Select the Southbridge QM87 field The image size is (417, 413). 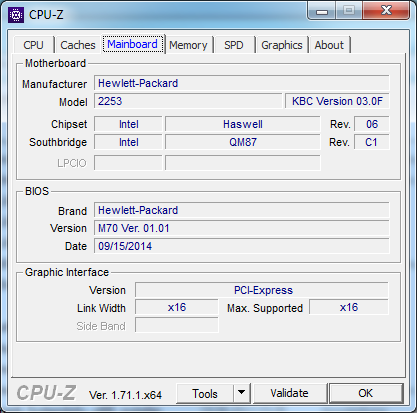coord(243,142)
